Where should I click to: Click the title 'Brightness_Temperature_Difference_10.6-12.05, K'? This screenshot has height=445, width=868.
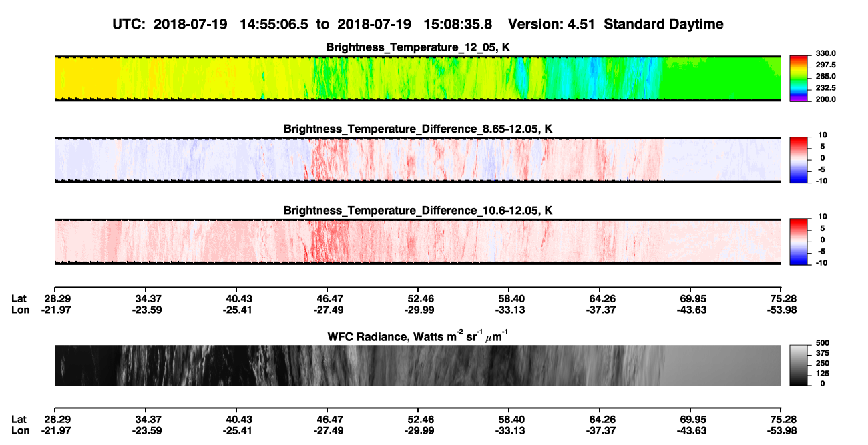417,211
